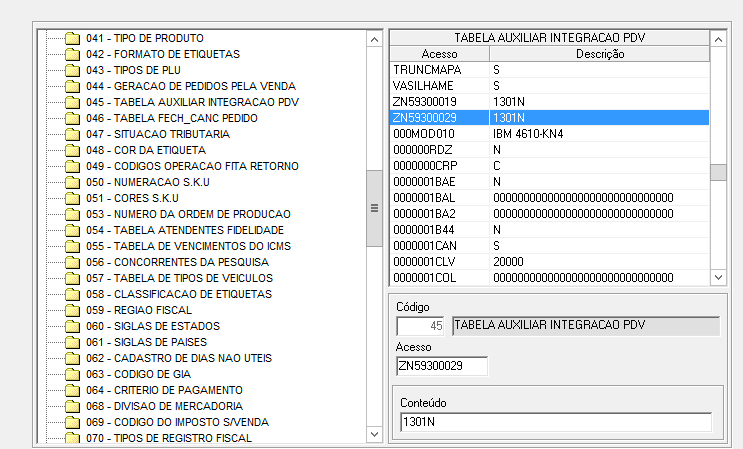Click folder icon for 046 - TABELA FECH_CANC PEDIDO
Image resolution: width=743 pixels, height=449 pixels.
pyautogui.click(x=72, y=118)
